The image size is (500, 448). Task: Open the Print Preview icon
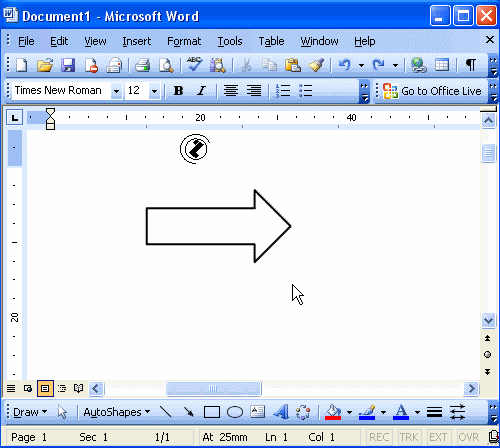pos(166,65)
